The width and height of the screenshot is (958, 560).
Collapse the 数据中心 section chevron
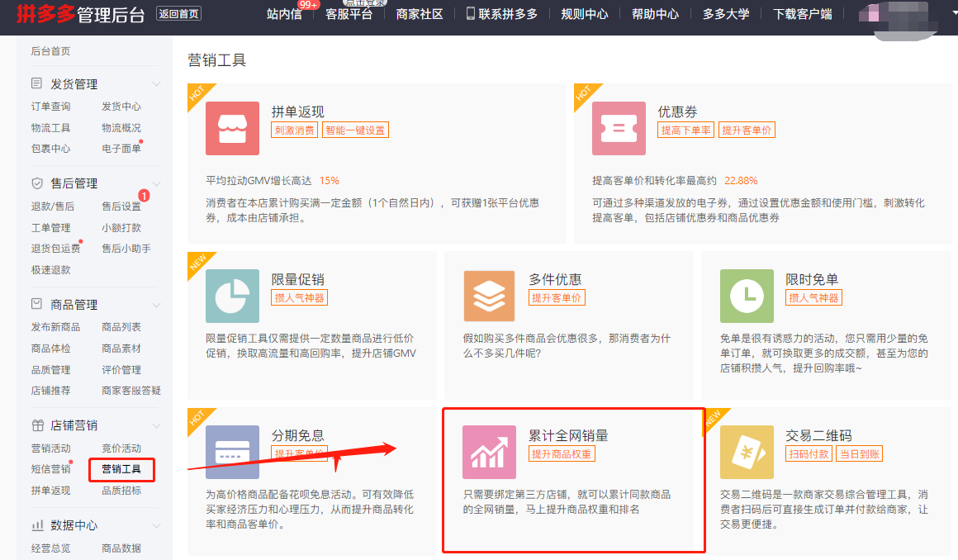156,525
